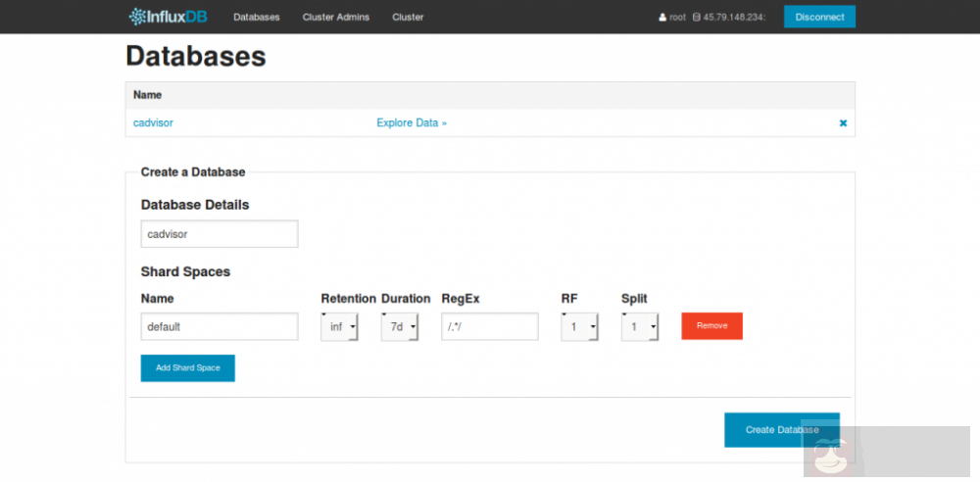The image size is (980, 482).
Task: Click the InfluxDB logo in the navbar
Action: click(169, 17)
